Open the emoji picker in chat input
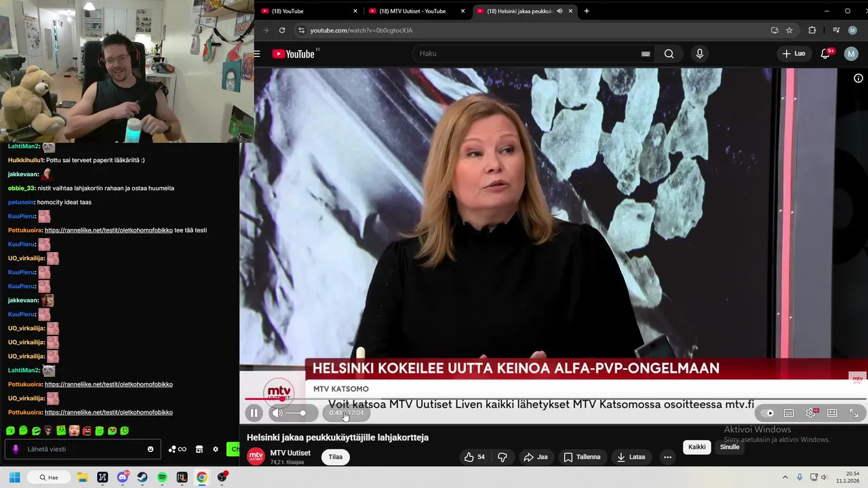 151,449
